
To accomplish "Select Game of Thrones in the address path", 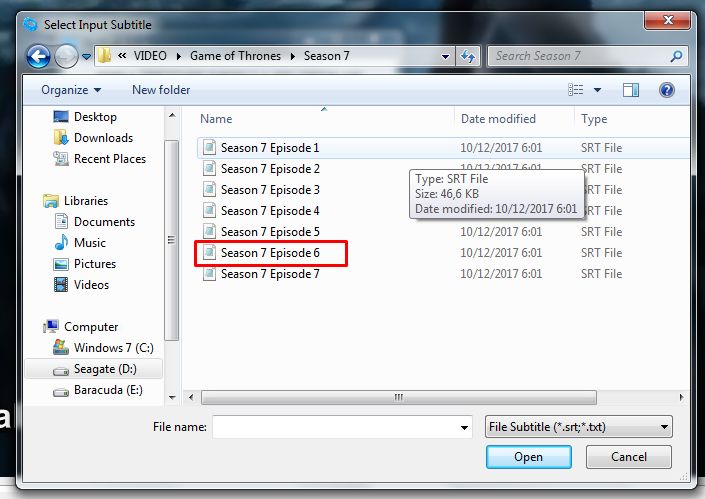I will 235,56.
